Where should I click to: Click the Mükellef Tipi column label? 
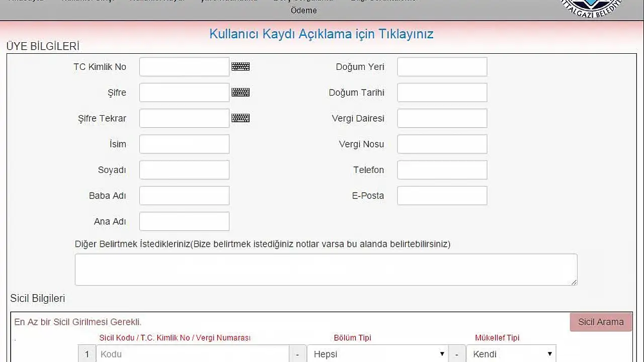pos(497,338)
